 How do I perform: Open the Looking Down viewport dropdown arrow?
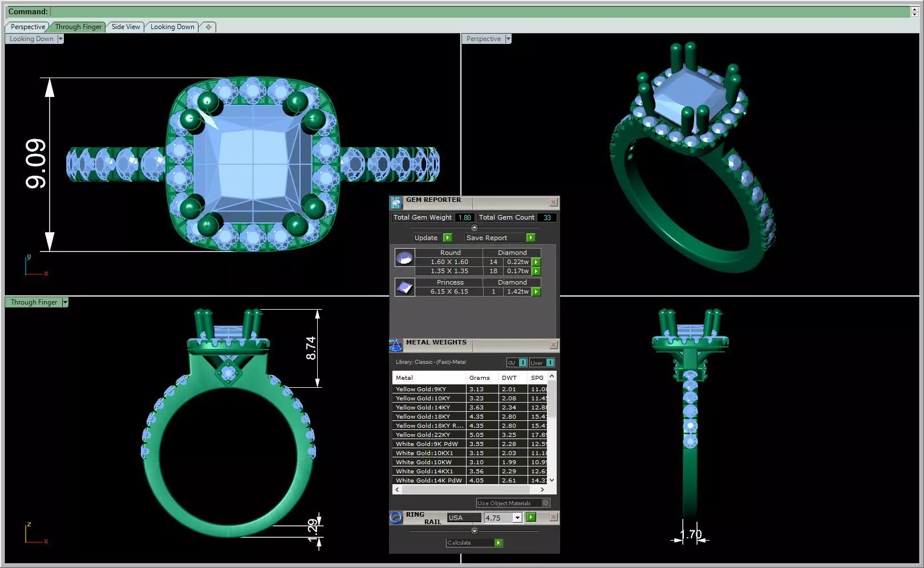60,39
